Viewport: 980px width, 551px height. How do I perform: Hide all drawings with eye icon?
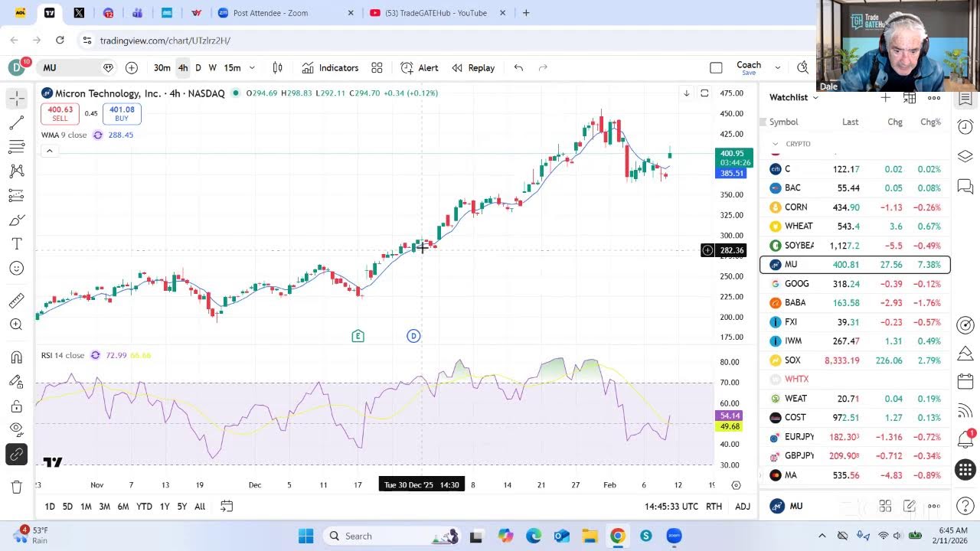coord(17,429)
